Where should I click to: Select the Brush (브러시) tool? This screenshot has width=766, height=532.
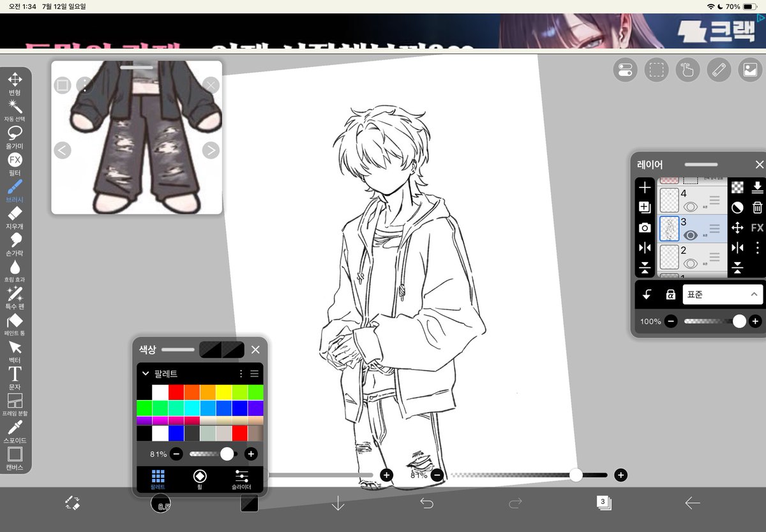[x=15, y=190]
